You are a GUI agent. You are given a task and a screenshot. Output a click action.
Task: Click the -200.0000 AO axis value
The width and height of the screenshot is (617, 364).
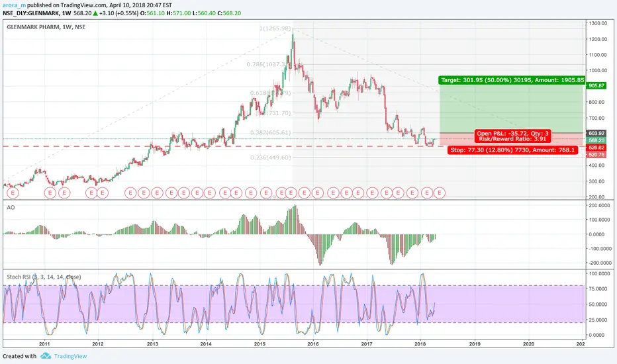tap(600, 263)
